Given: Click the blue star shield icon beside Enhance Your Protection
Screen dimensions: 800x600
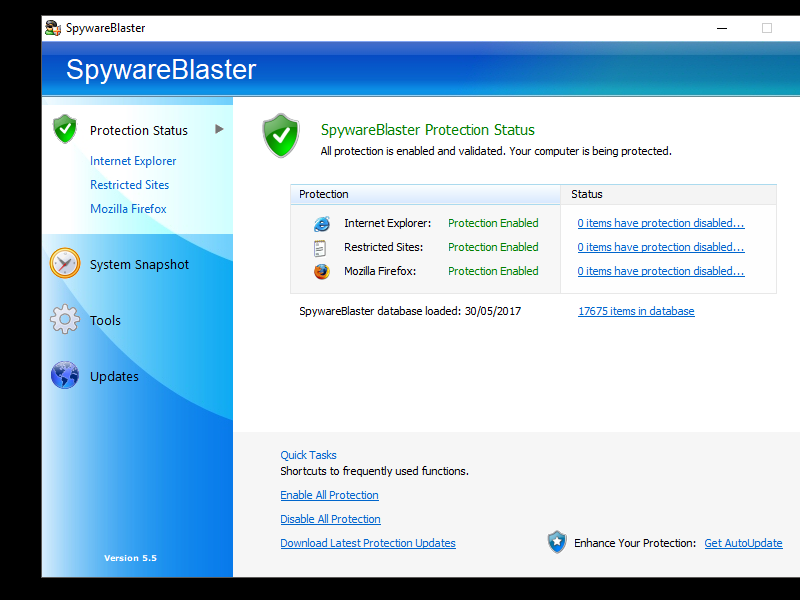Looking at the screenshot, I should (x=557, y=542).
